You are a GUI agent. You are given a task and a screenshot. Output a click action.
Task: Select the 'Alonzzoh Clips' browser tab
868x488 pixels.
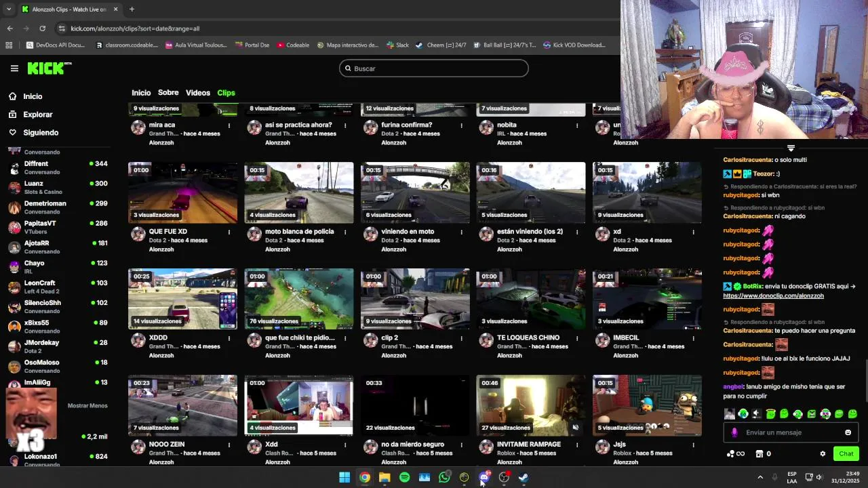coord(69,9)
